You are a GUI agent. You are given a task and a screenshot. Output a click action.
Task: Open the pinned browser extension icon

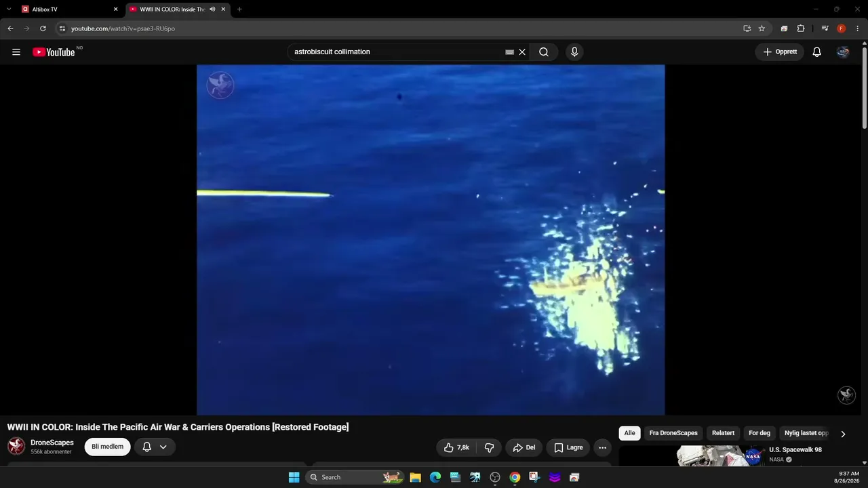[x=784, y=28]
